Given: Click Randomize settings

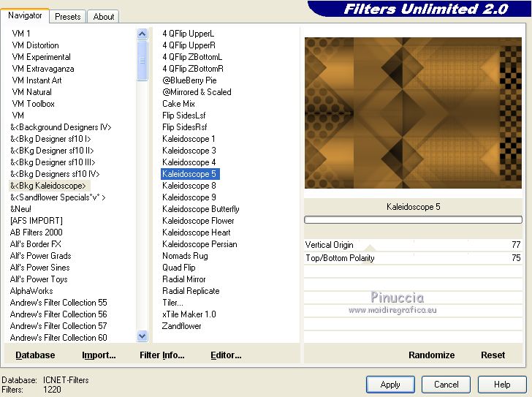Looking at the screenshot, I should tap(431, 355).
